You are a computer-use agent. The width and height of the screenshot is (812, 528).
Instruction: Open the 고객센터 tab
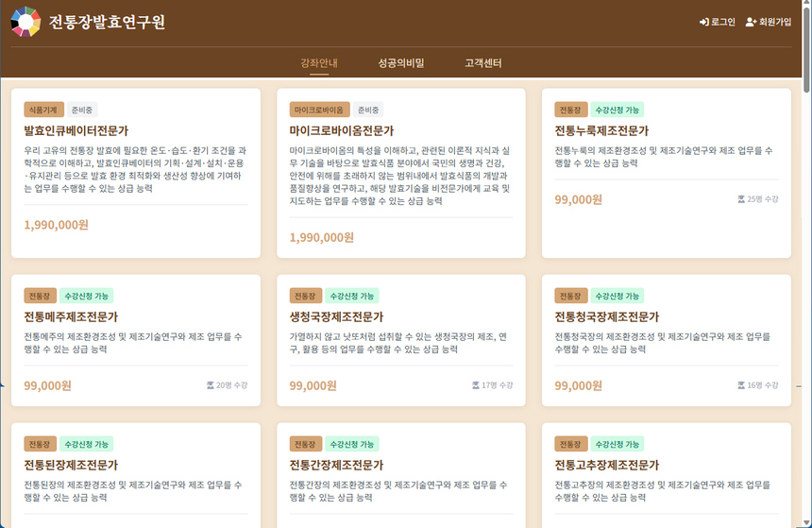(482, 63)
